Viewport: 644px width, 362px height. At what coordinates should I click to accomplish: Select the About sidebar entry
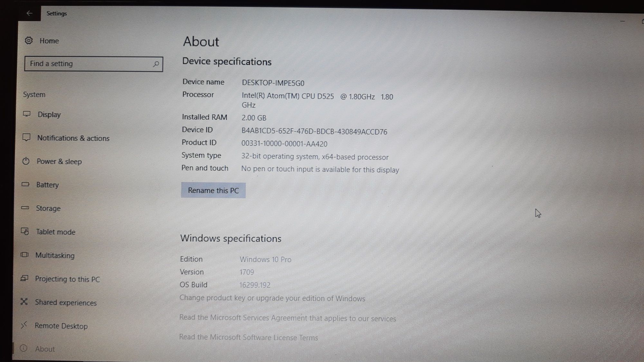45,349
